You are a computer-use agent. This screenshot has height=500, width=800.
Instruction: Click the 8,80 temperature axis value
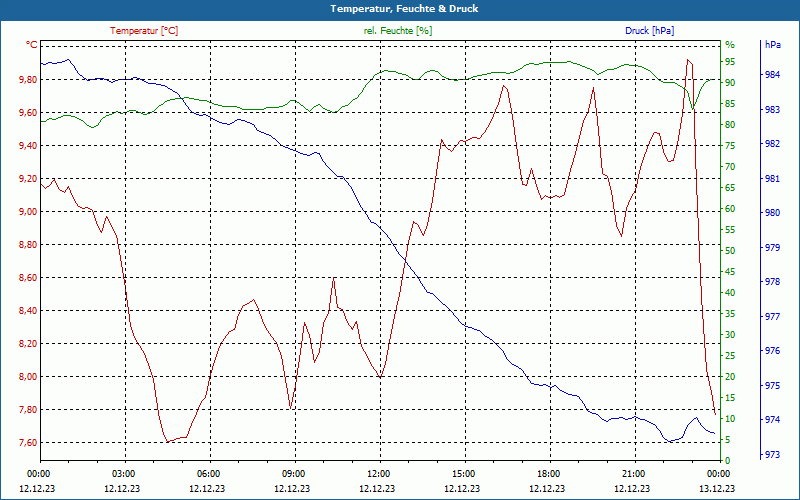(x=28, y=245)
